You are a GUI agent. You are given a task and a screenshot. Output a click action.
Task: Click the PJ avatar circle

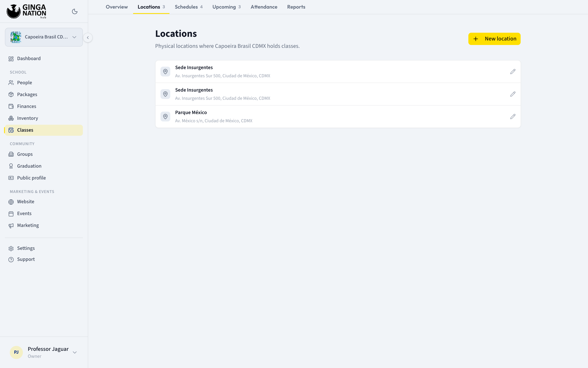click(16, 352)
